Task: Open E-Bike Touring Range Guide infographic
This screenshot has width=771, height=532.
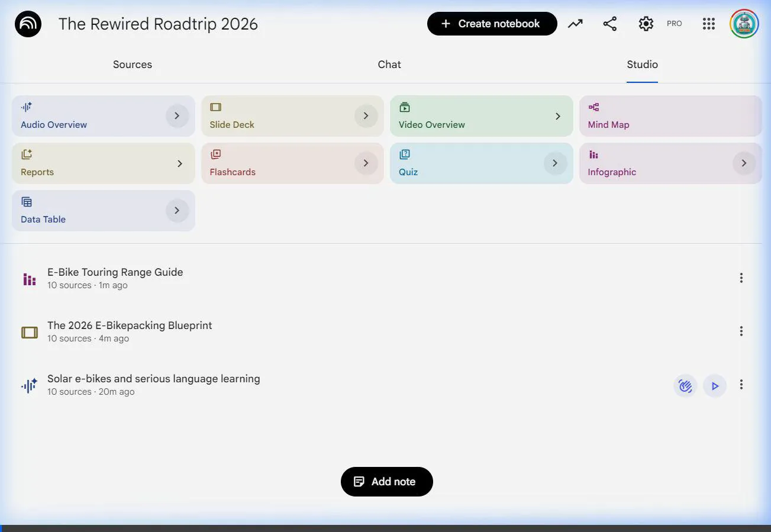Action: click(115, 272)
